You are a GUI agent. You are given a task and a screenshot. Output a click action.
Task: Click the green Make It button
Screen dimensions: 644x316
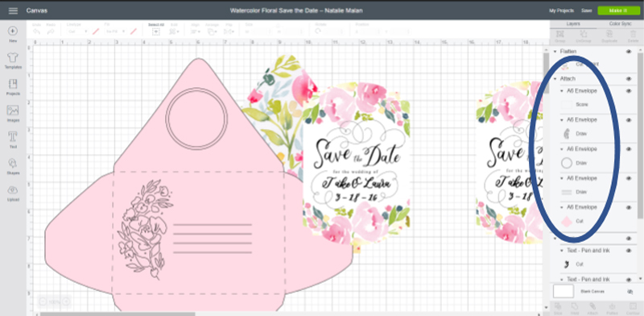pyautogui.click(x=618, y=10)
